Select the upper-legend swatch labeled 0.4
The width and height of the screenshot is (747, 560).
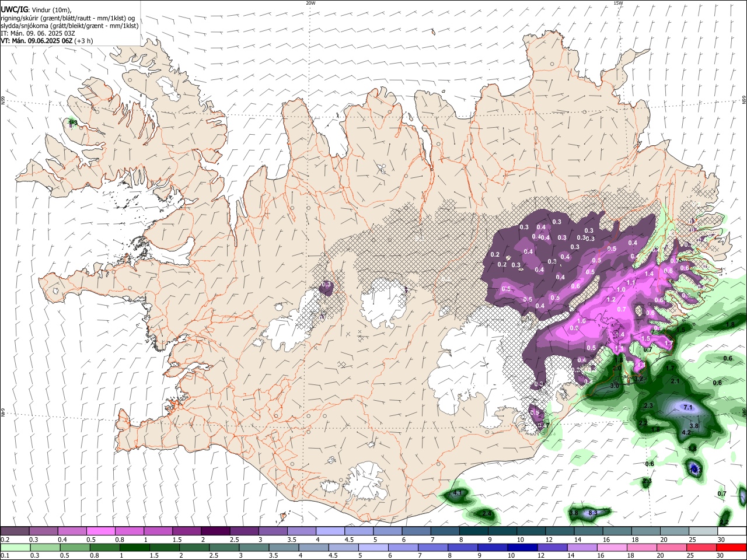pos(72,531)
